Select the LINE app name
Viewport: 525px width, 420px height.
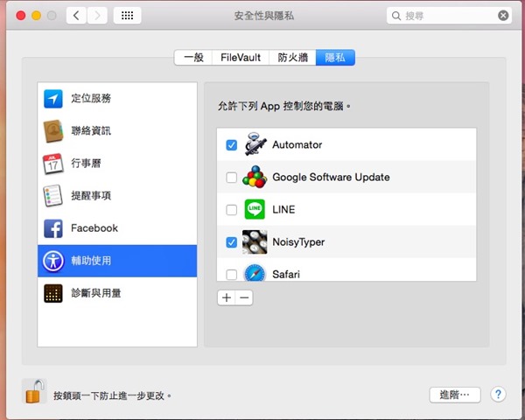coord(283,209)
